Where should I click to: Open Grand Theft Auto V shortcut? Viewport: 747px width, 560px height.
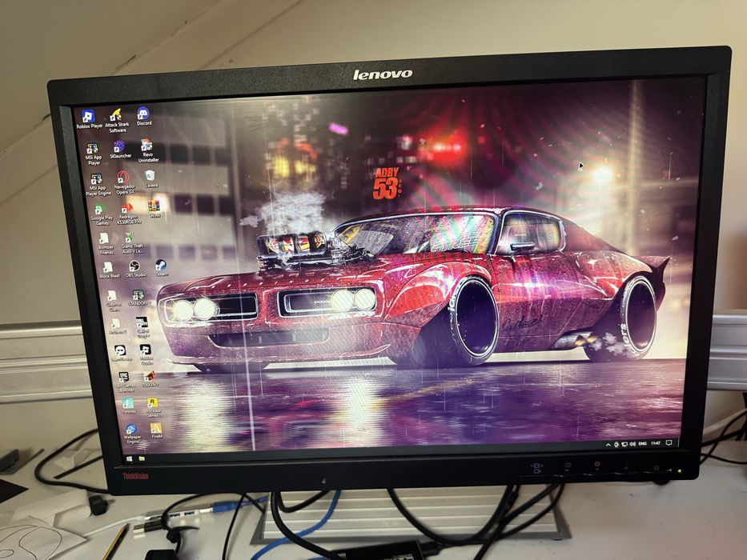click(x=132, y=243)
